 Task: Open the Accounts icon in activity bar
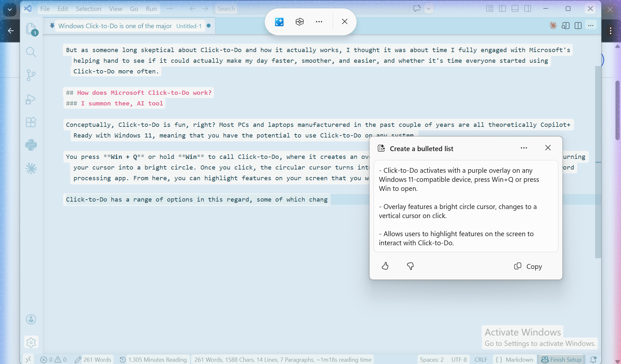31,319
